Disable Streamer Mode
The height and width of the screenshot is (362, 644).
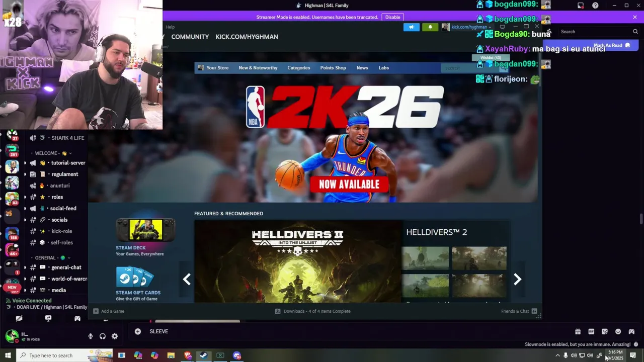(392, 17)
